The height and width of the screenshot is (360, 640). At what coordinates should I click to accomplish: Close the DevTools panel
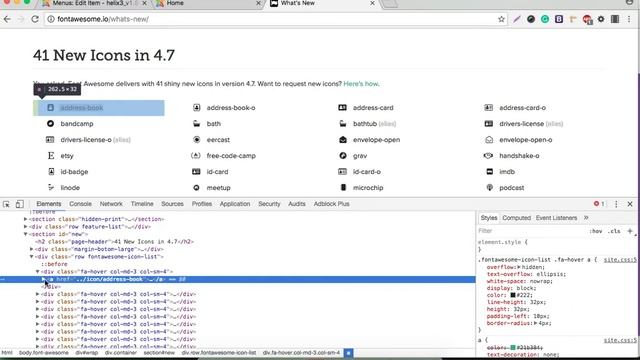pos(630,204)
